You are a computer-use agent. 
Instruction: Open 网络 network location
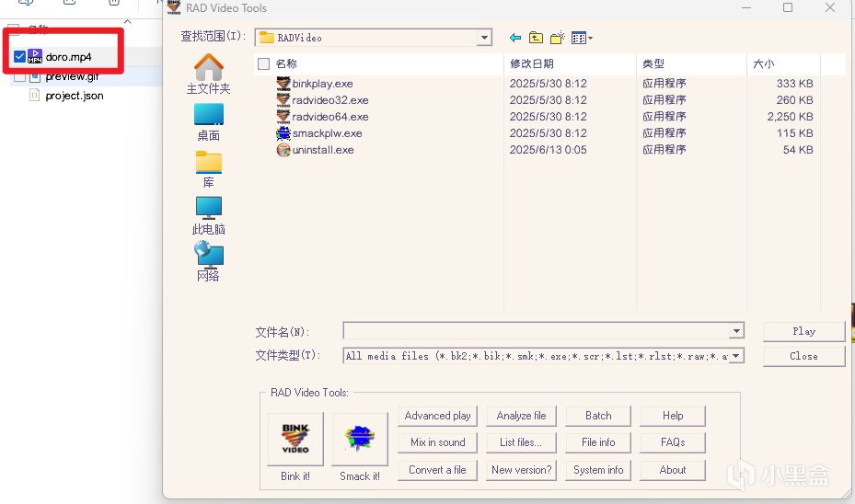208,261
